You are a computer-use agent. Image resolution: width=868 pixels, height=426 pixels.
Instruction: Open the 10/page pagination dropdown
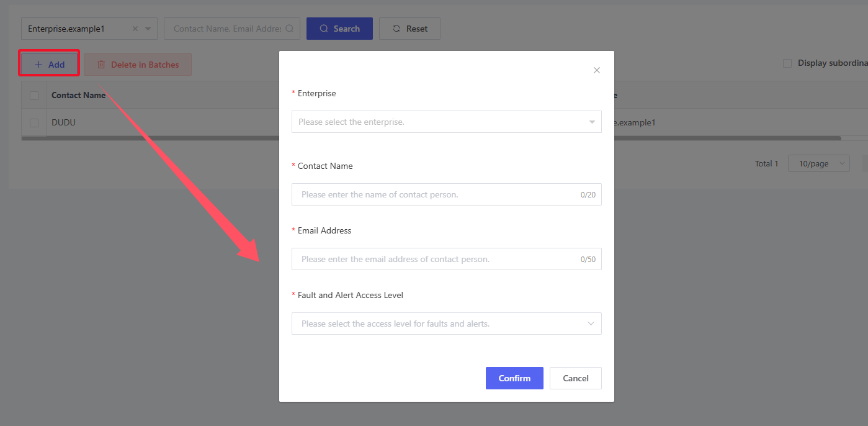click(818, 164)
